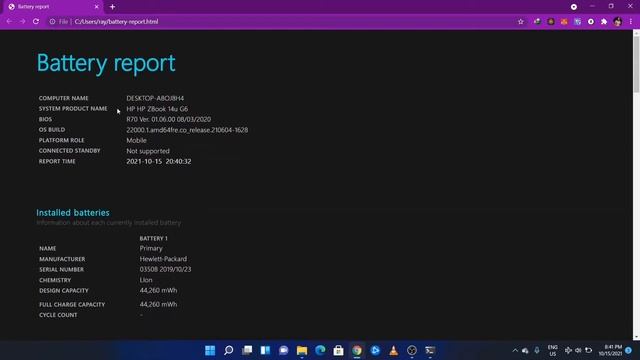Select the computer name DESKTOP-ABOJ8H4
Viewport: 640px width, 360px height.
coord(155,98)
